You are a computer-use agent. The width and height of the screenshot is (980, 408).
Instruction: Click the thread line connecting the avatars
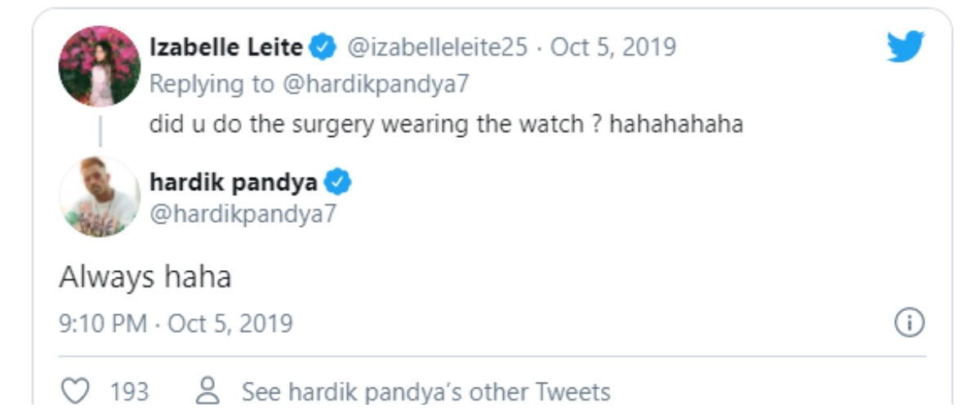100,131
